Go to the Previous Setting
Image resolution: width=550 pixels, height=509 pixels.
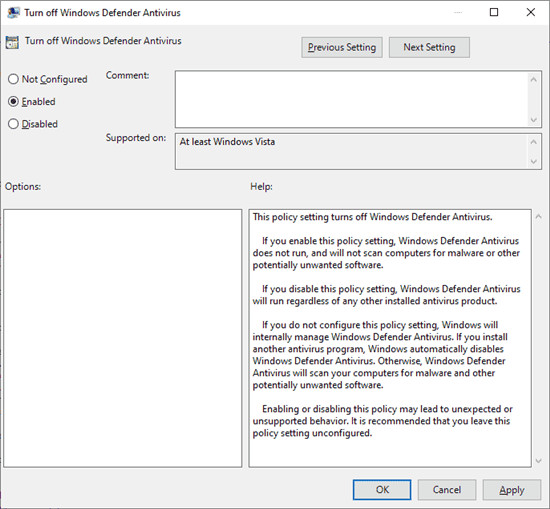tap(342, 47)
